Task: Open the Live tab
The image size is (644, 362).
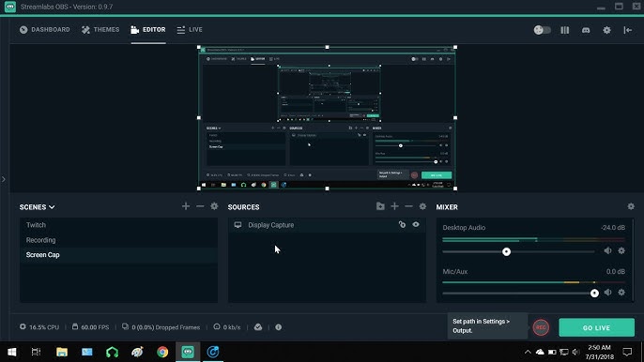Action: tap(190, 30)
